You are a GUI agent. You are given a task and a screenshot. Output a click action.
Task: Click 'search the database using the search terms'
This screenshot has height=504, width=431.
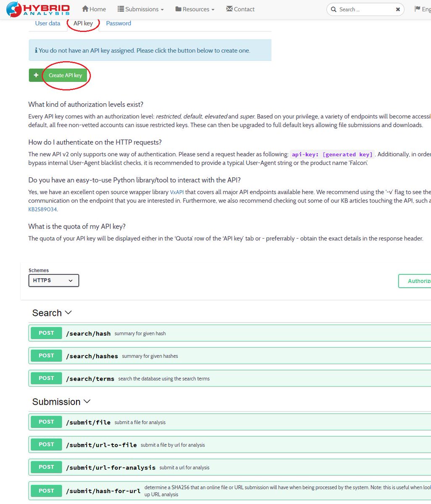coord(164,379)
